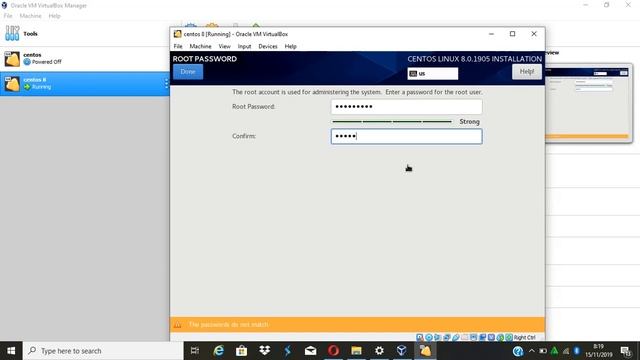Open View menu of VM window
Image resolution: width=640 pixels, height=360 pixels.
[x=224, y=47]
